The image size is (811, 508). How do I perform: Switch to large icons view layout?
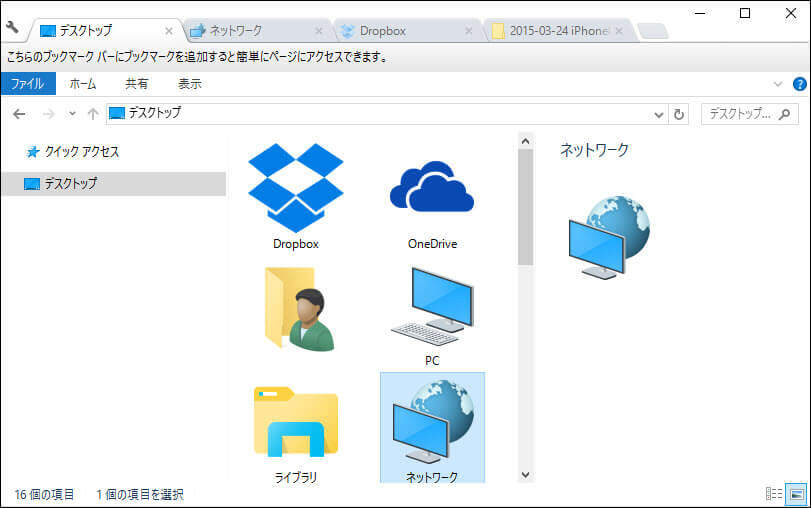pyautogui.click(x=797, y=494)
